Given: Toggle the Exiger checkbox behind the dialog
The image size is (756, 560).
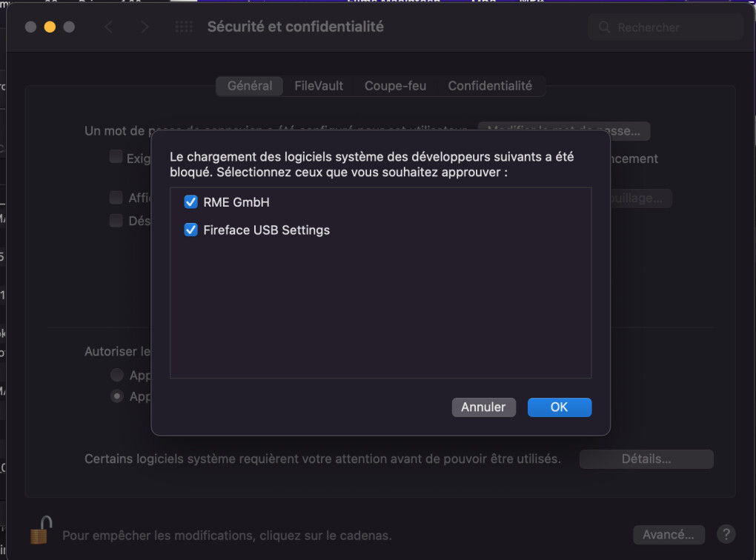Looking at the screenshot, I should pos(116,156).
